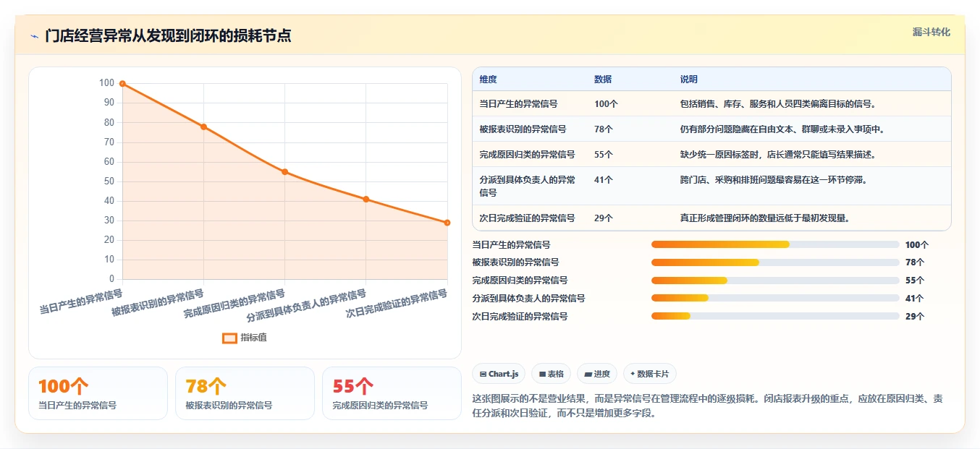Click the description starting 仍有部分问题隐藏

(783, 129)
